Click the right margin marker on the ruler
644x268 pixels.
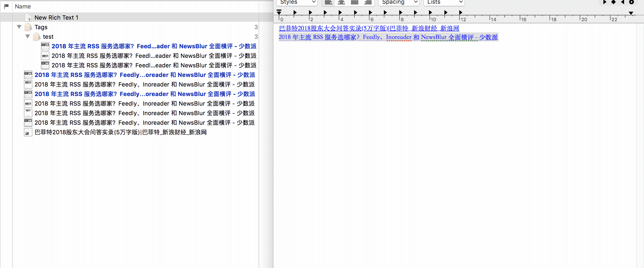pos(631,13)
